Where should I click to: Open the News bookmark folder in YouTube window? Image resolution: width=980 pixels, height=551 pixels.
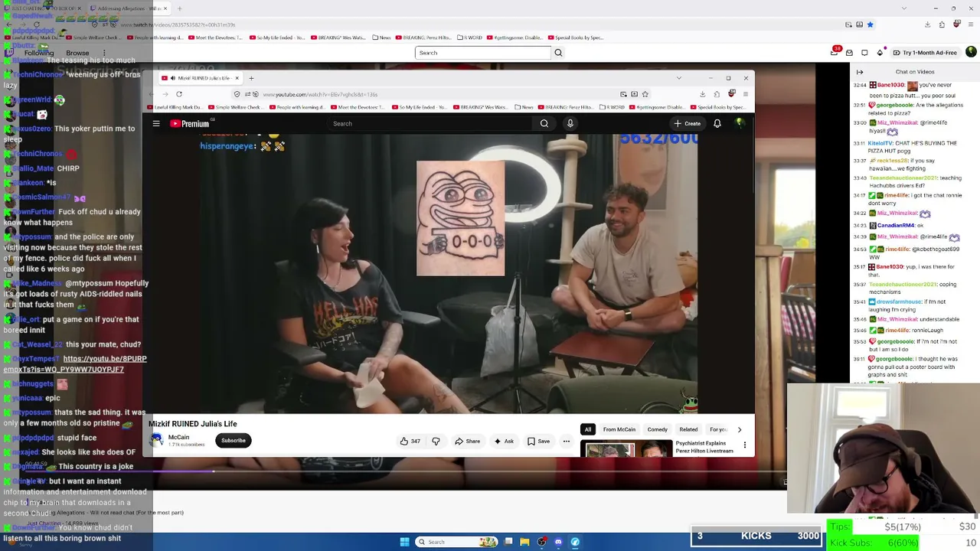(x=524, y=107)
